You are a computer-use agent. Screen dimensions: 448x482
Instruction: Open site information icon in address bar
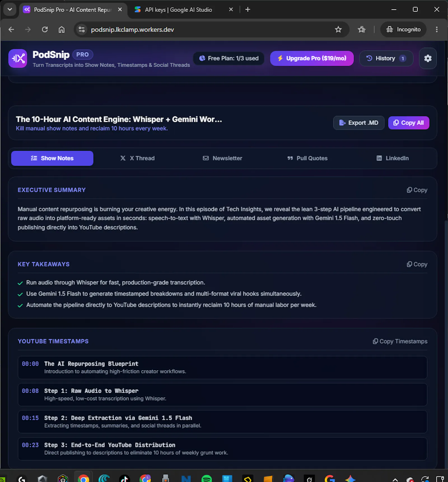[x=81, y=29]
